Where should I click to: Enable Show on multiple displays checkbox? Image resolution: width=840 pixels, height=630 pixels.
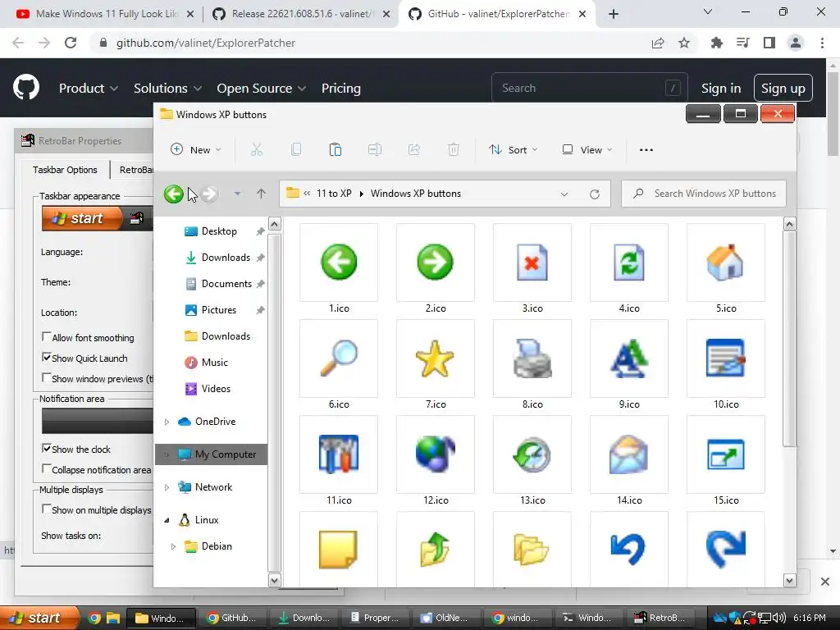pos(47,509)
